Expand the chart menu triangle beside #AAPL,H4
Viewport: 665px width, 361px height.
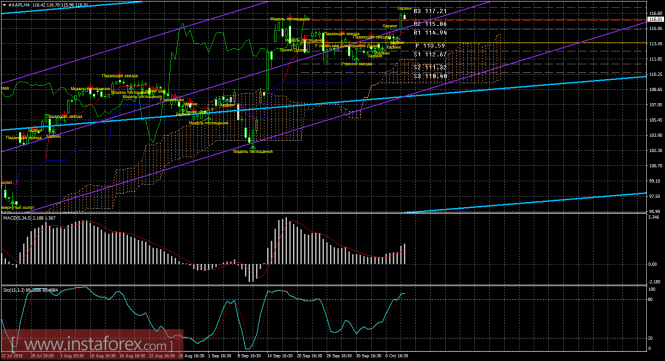pyautogui.click(x=4, y=5)
